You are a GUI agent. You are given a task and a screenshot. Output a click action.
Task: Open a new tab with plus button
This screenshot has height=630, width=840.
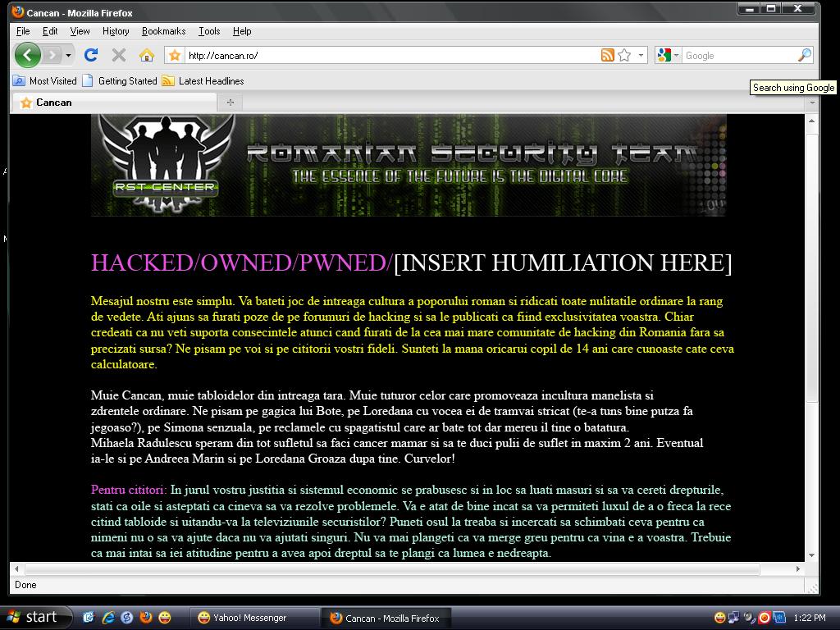pyautogui.click(x=231, y=103)
